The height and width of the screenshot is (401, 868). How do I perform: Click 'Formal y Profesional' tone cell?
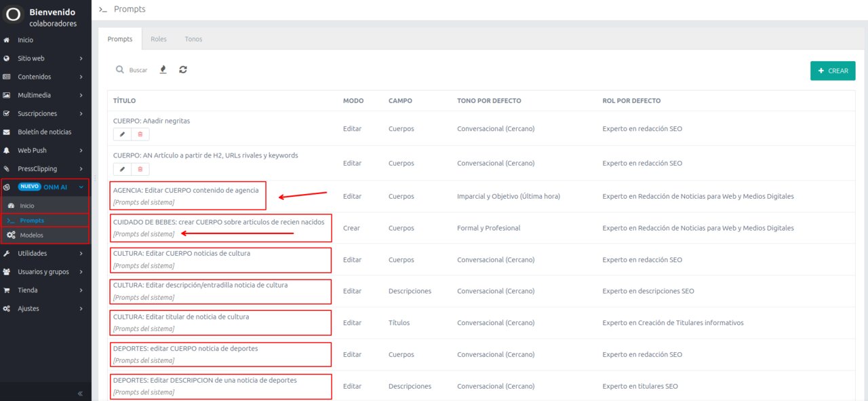(489, 228)
